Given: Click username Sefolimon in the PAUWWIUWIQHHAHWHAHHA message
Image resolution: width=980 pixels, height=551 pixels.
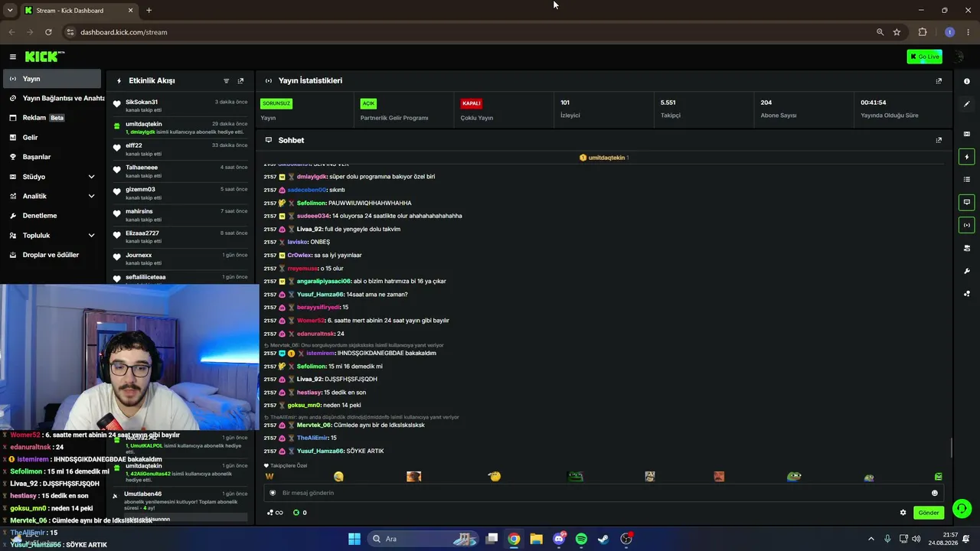Looking at the screenshot, I should click(x=311, y=203).
